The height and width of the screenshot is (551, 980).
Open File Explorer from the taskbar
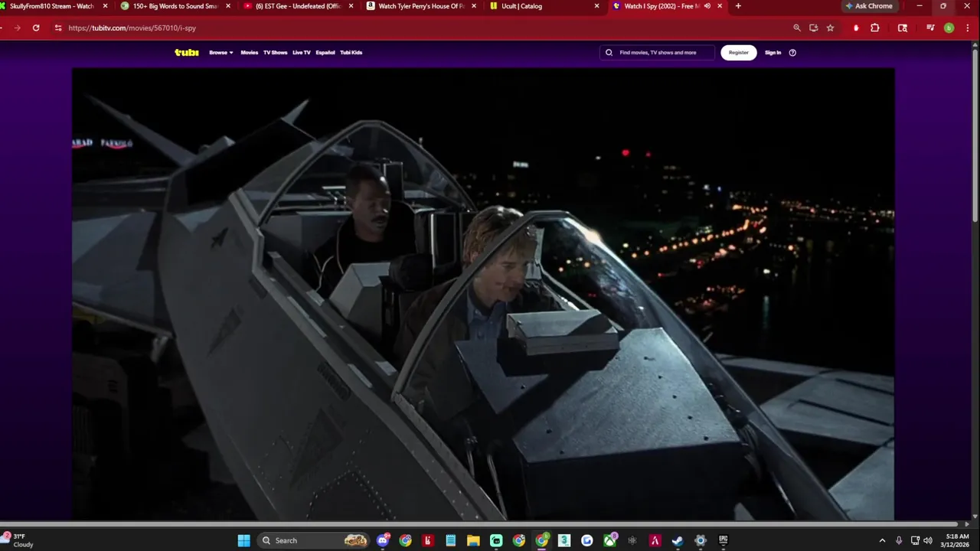[x=473, y=540]
